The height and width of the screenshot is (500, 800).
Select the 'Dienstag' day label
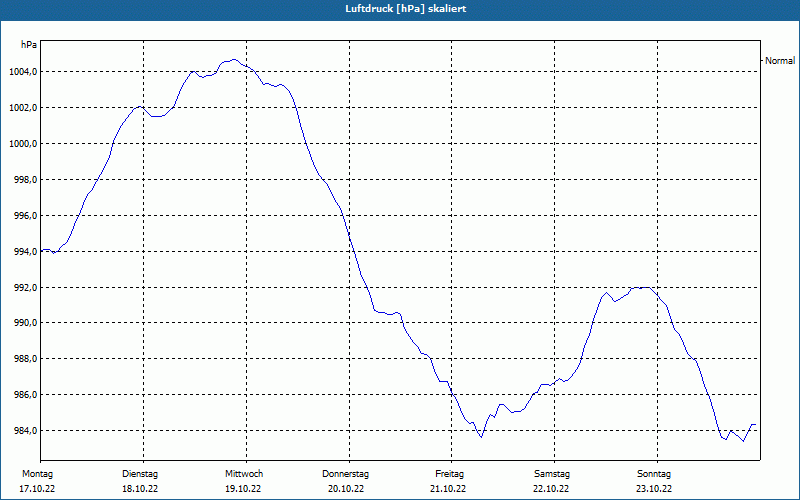click(140, 474)
